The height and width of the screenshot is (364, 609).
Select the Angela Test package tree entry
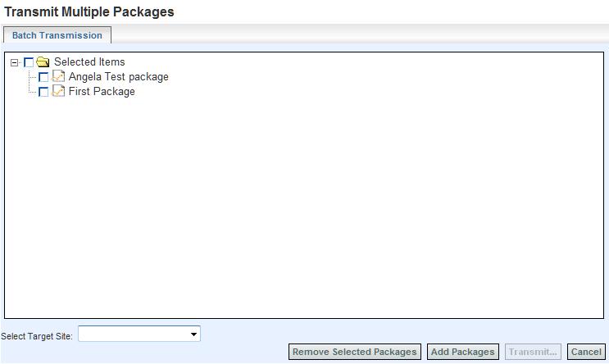(x=119, y=77)
